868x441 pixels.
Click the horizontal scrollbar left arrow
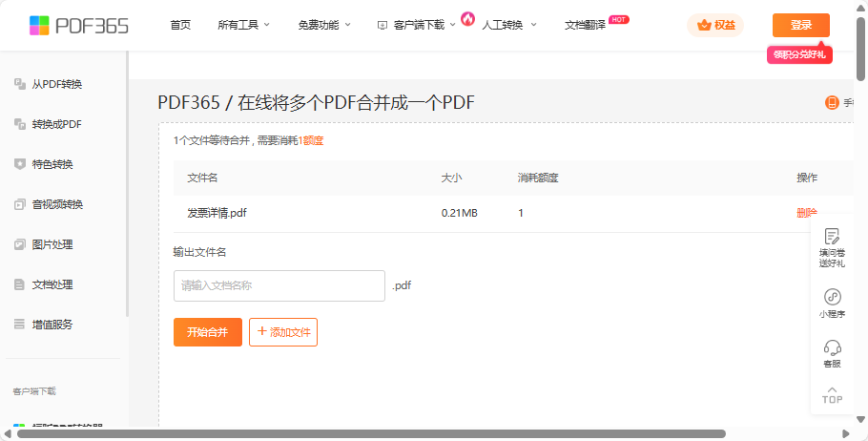click(8, 433)
